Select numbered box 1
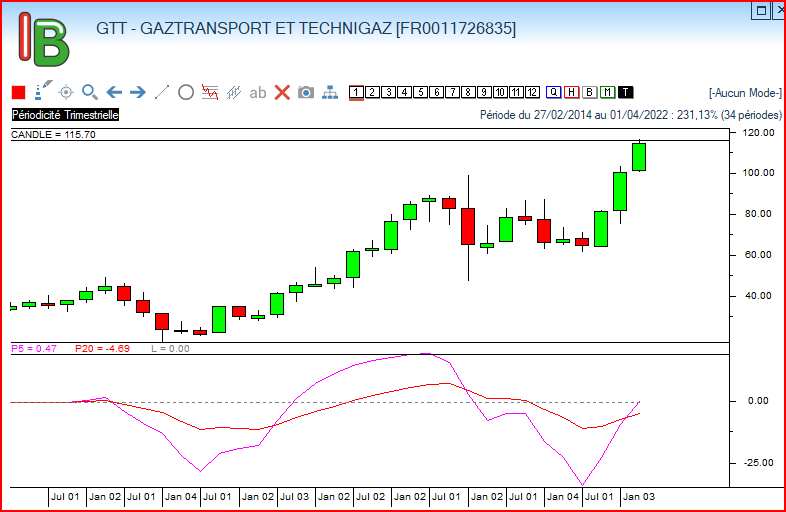 tap(356, 92)
